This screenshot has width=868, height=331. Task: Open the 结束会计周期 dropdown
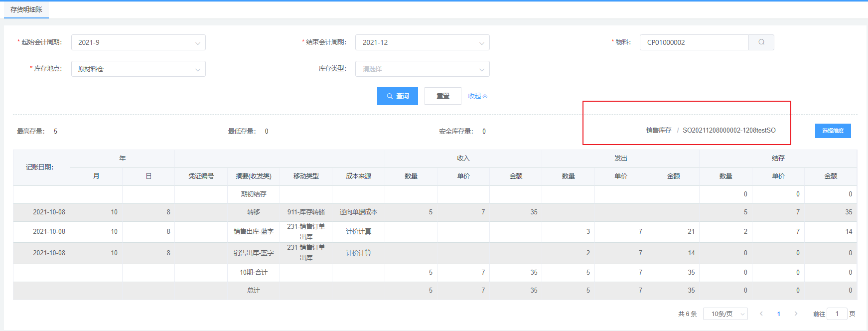(x=422, y=42)
